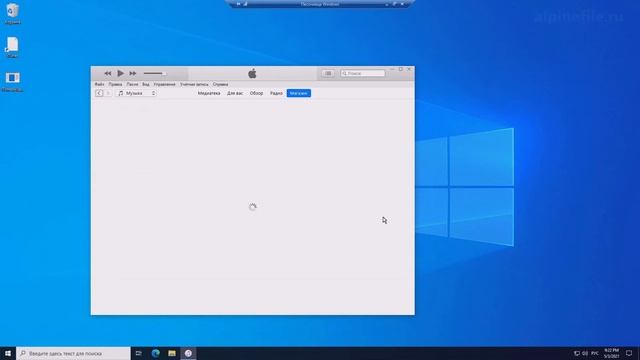Switch to the Медиатека tab

pyautogui.click(x=209, y=93)
